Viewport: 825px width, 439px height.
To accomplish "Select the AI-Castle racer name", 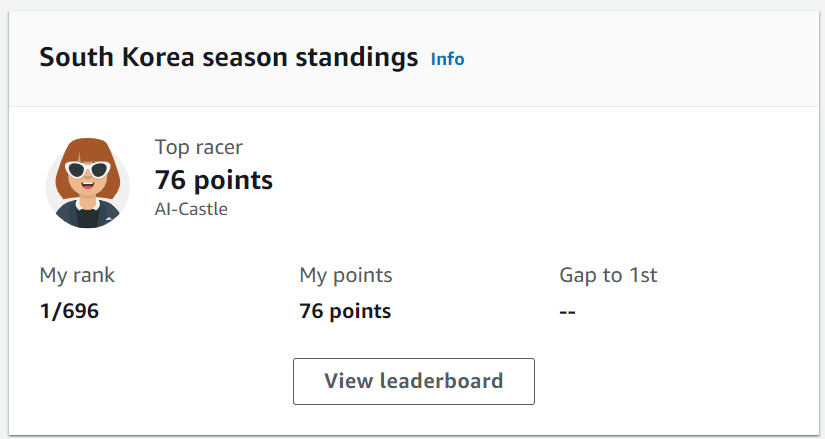I will click(x=191, y=209).
